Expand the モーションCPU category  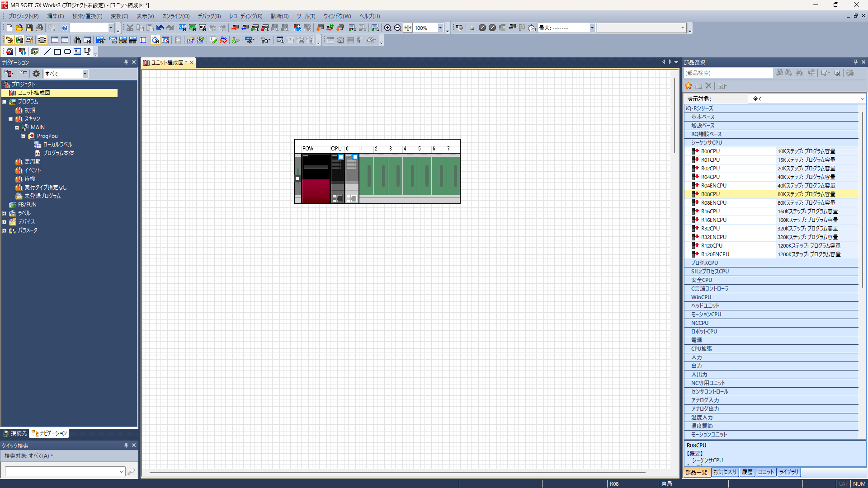(771, 314)
